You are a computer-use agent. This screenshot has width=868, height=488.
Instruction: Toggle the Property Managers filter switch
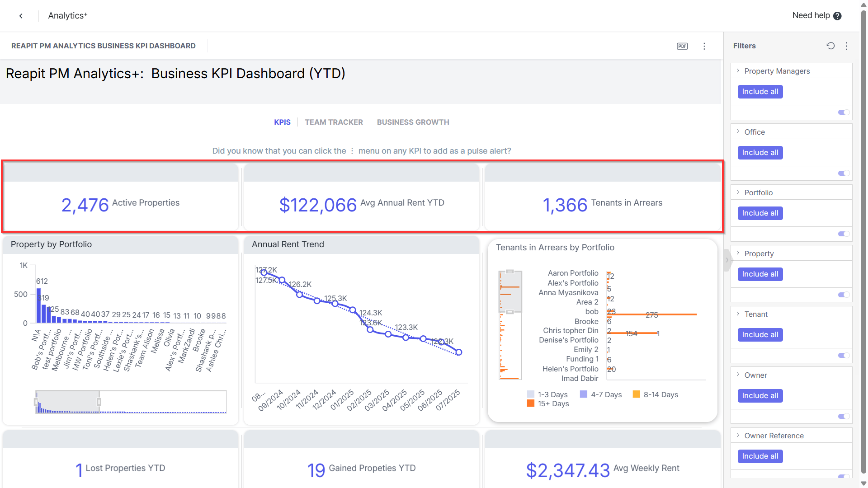[844, 113]
